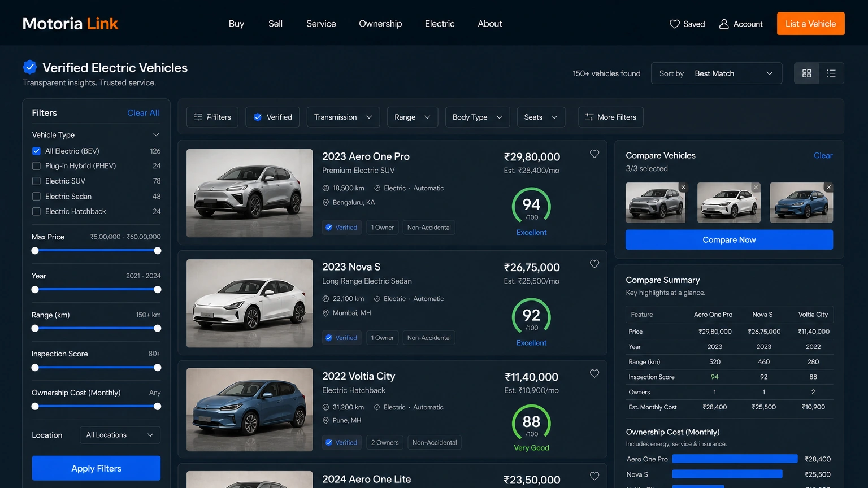Click the Year slider left handle
This screenshot has height=488, width=868.
35,290
